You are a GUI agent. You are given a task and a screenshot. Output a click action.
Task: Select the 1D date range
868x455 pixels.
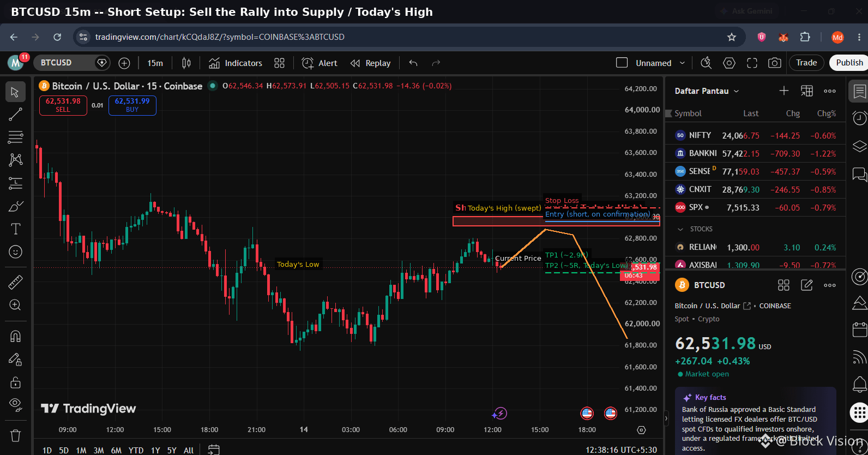tap(47, 450)
